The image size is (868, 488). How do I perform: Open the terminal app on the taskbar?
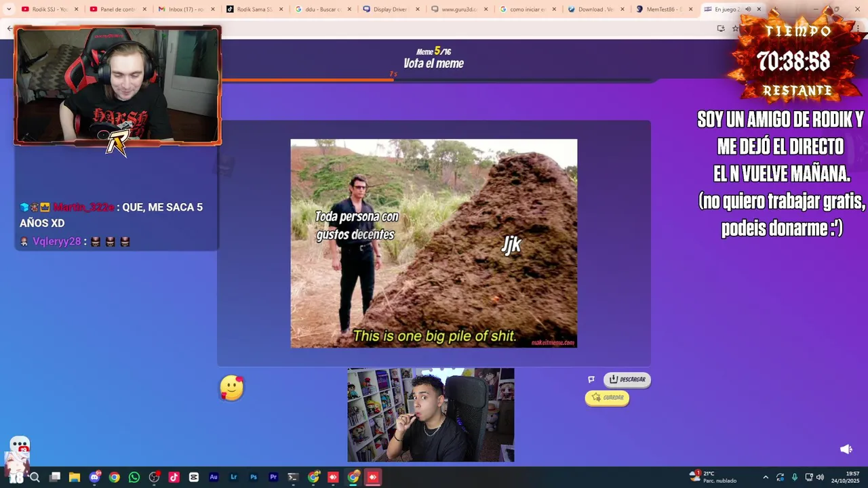(293, 477)
